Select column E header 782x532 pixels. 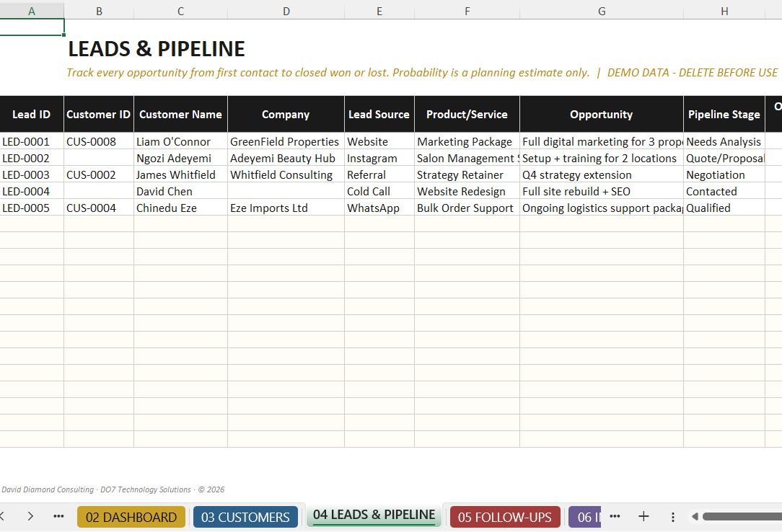[x=379, y=11]
